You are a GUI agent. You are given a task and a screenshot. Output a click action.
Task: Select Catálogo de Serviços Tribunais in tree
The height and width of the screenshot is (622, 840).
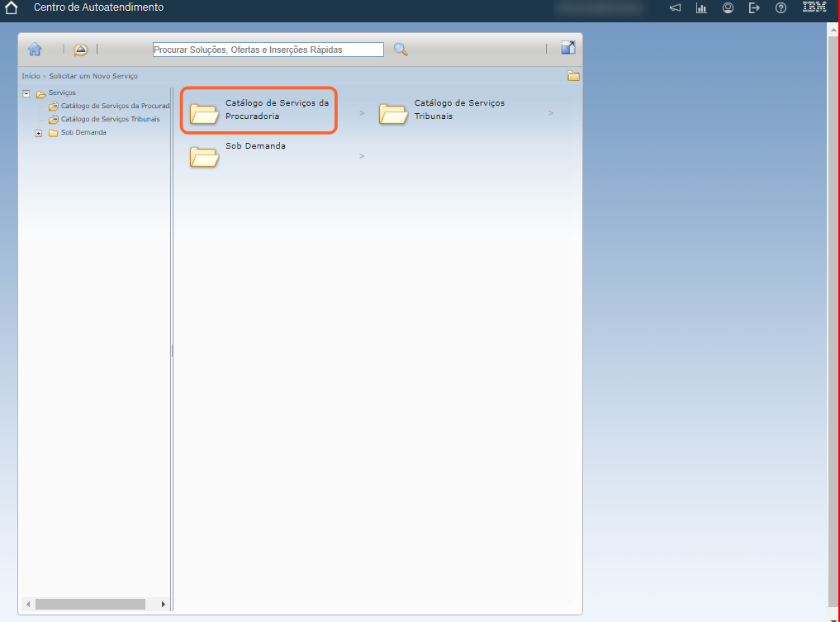tap(110, 119)
